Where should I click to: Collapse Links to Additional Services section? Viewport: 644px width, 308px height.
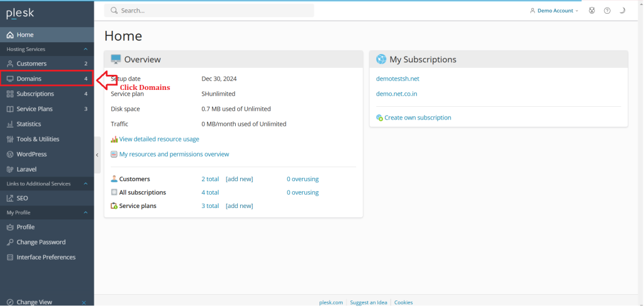click(86, 184)
